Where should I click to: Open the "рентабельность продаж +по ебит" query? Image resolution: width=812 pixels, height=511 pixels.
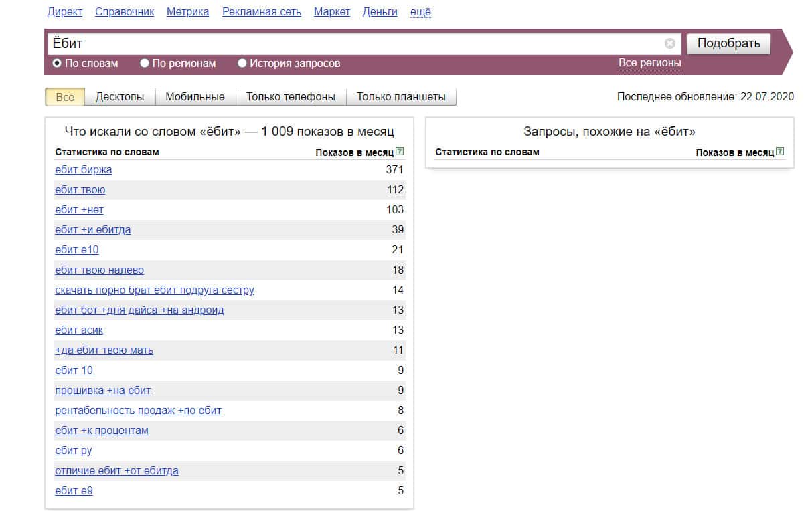138,411
